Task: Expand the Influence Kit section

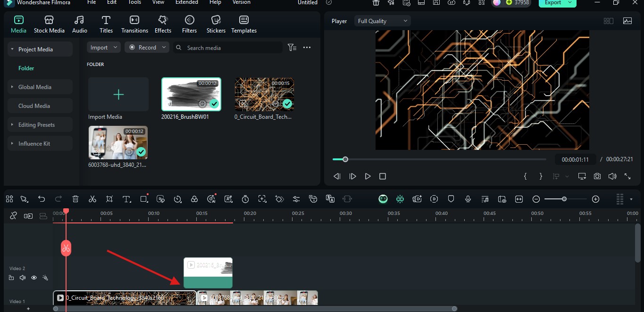Action: tap(12, 144)
